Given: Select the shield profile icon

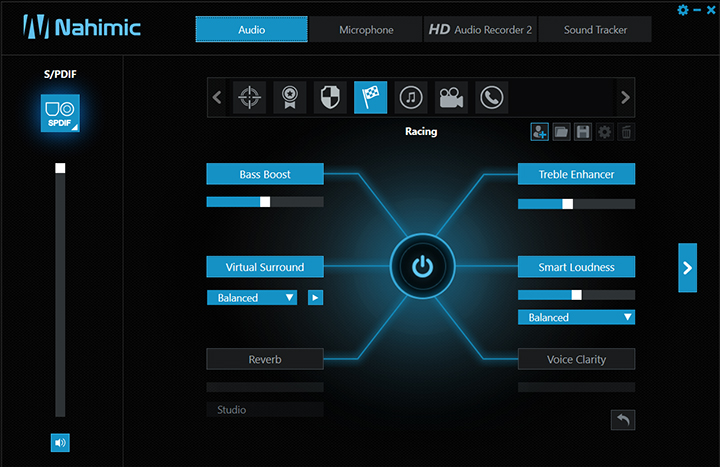Looking at the screenshot, I should click(x=330, y=97).
